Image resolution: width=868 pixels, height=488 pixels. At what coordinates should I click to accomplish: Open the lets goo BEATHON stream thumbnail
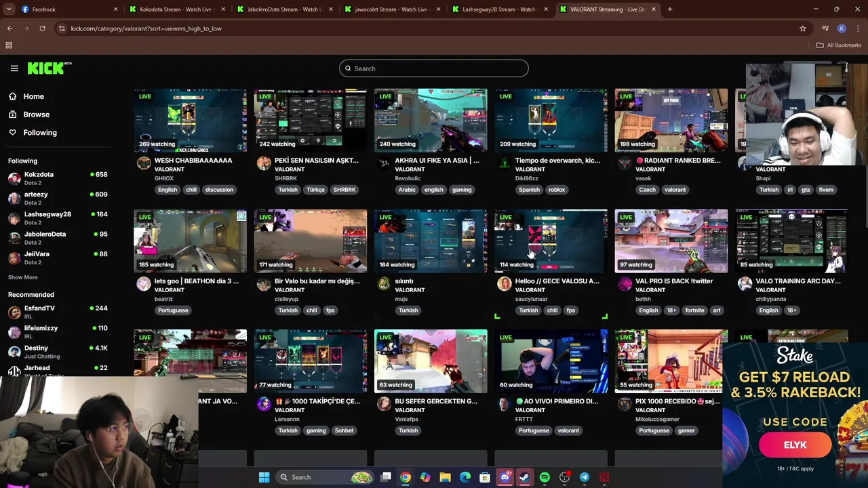(x=190, y=241)
